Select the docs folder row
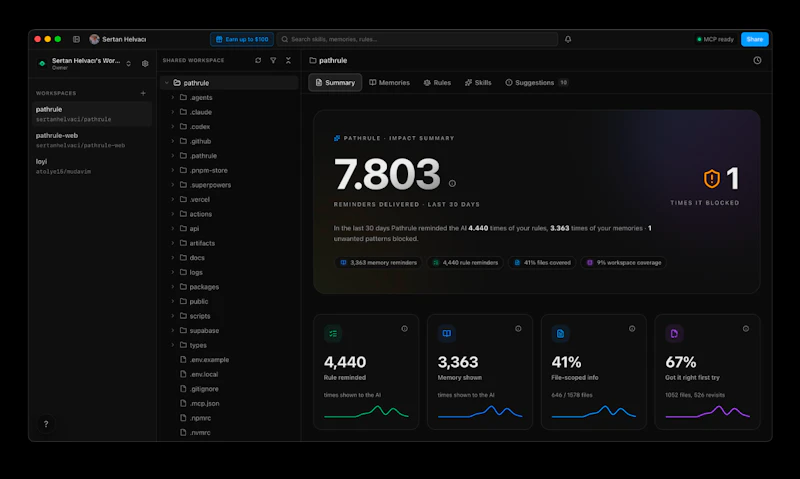This screenshot has width=800, height=479. [x=229, y=258]
